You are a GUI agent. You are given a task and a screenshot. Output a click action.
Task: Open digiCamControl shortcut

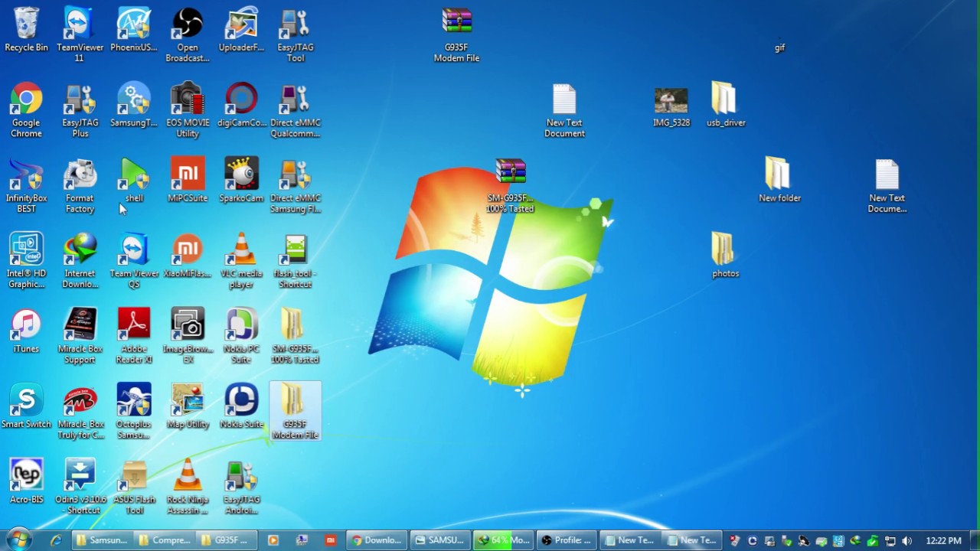[241, 106]
